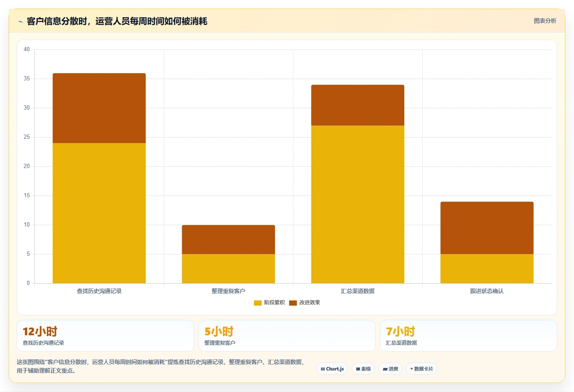Viewport: 574px width, 392px height.
Task: Click the 跟进状态确认 axis label
Action: pos(487,291)
